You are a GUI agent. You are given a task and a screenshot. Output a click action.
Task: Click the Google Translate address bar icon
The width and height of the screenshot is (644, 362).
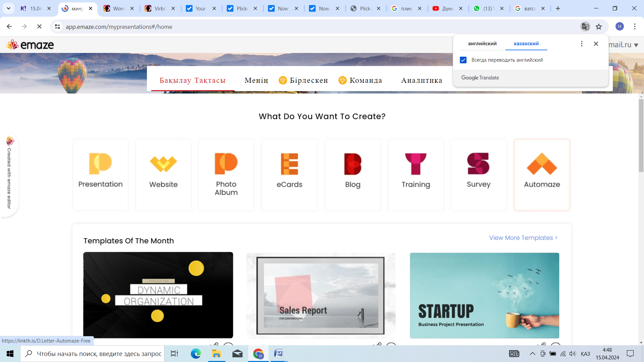[x=585, y=27]
